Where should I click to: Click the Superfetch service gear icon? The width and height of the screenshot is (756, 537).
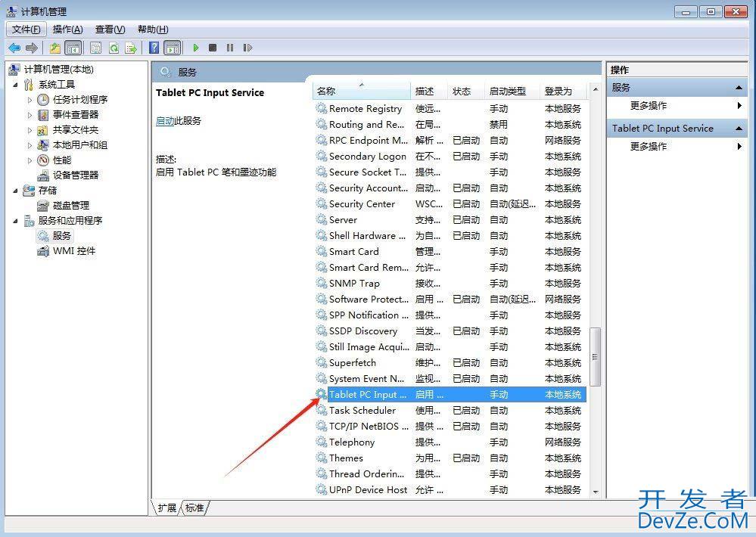[x=322, y=362]
